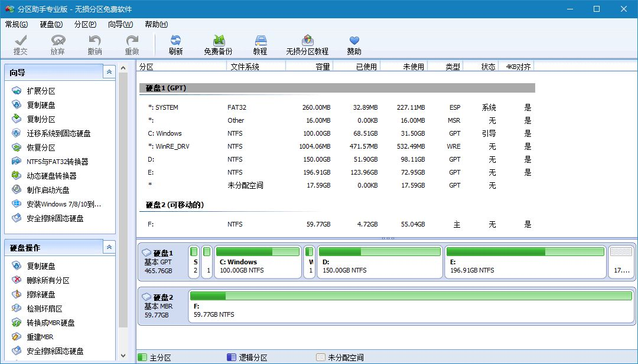
Task: Select 转换成MBR硬盘 operation
Action: (x=44, y=323)
